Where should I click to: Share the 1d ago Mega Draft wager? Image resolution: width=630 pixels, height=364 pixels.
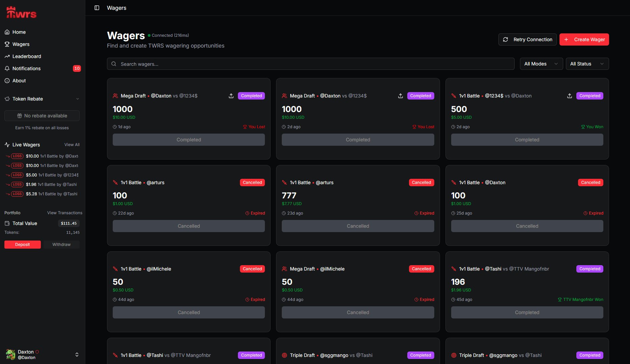(x=231, y=96)
